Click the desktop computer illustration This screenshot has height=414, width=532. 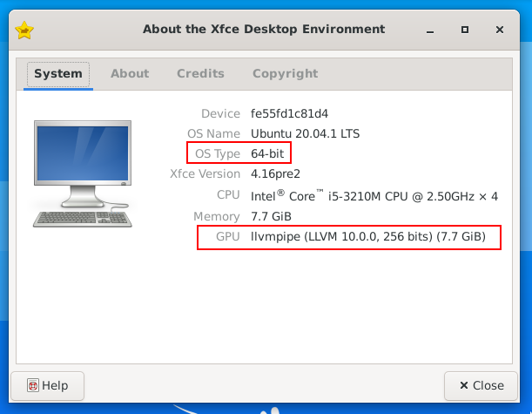[83, 173]
